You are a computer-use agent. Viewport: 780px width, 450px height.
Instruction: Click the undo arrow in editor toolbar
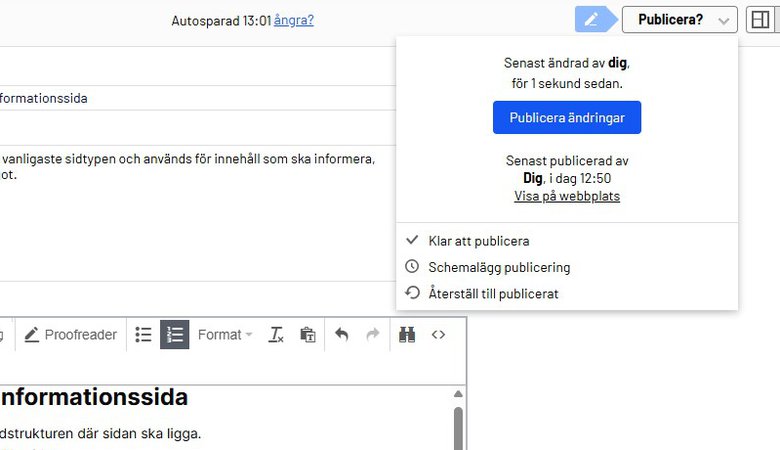341,335
